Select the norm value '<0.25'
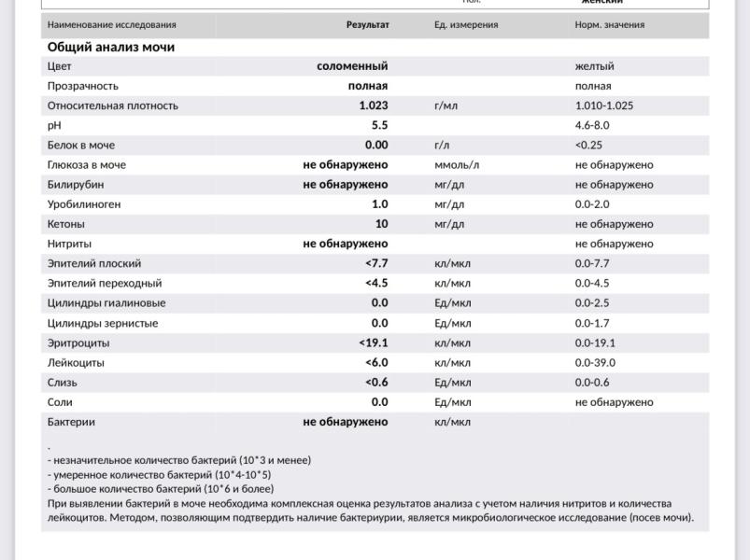Image resolution: width=750 pixels, height=560 pixels. (x=588, y=146)
